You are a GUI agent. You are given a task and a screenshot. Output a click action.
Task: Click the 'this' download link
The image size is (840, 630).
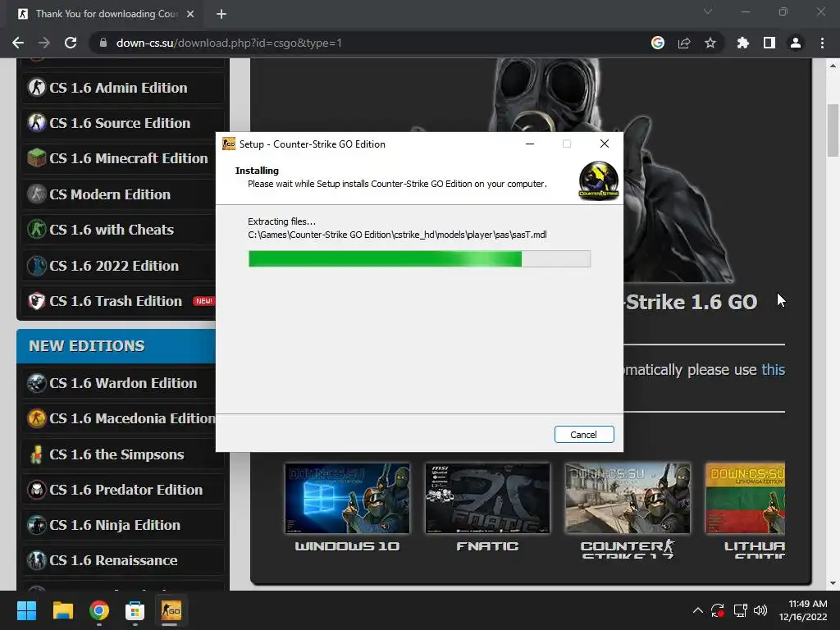(773, 370)
